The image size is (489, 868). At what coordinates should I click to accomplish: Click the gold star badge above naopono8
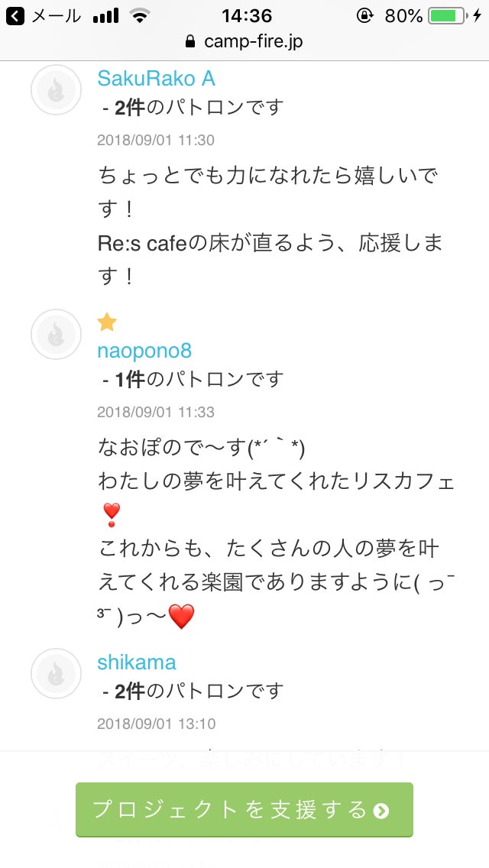(107, 322)
